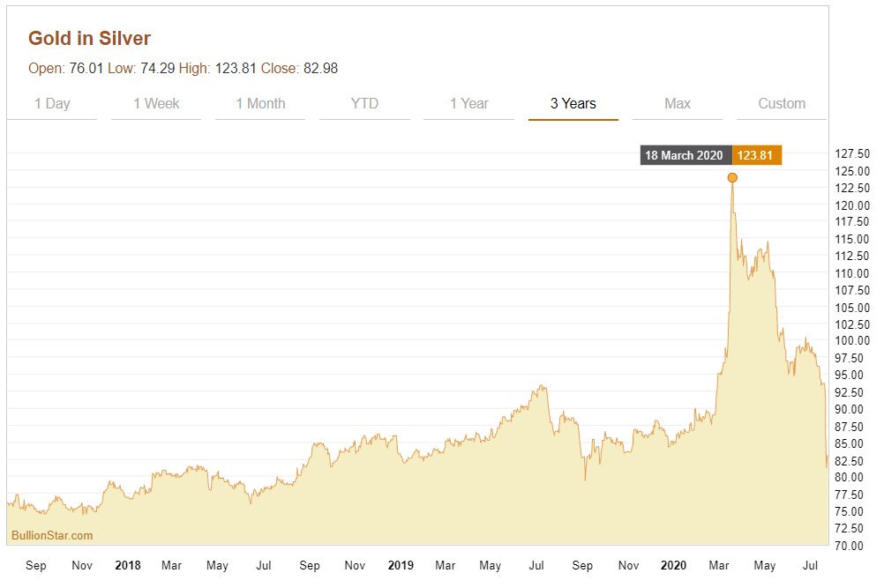Click the High value 123.81 in header

tap(236, 68)
